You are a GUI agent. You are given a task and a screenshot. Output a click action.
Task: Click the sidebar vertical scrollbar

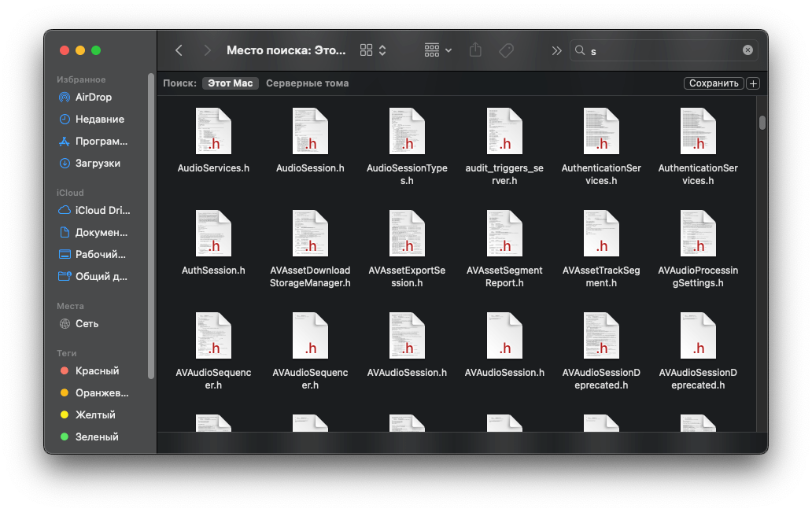point(151,226)
